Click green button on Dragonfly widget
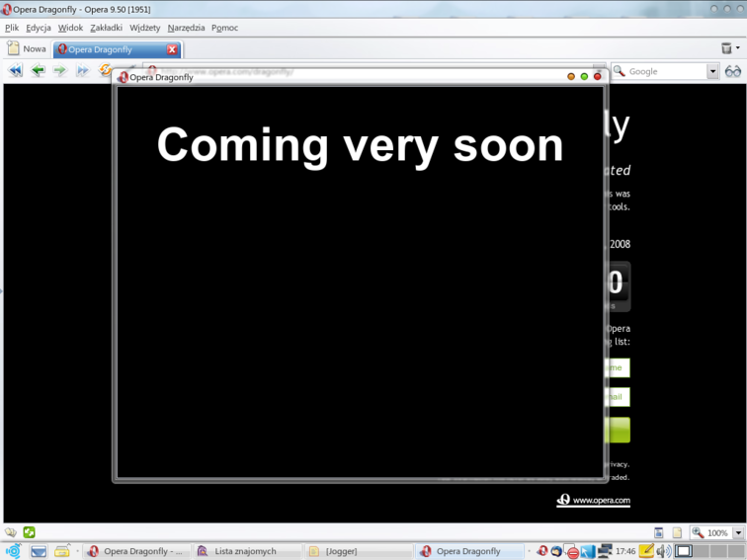Screen dimensions: 747x560 (x=584, y=77)
